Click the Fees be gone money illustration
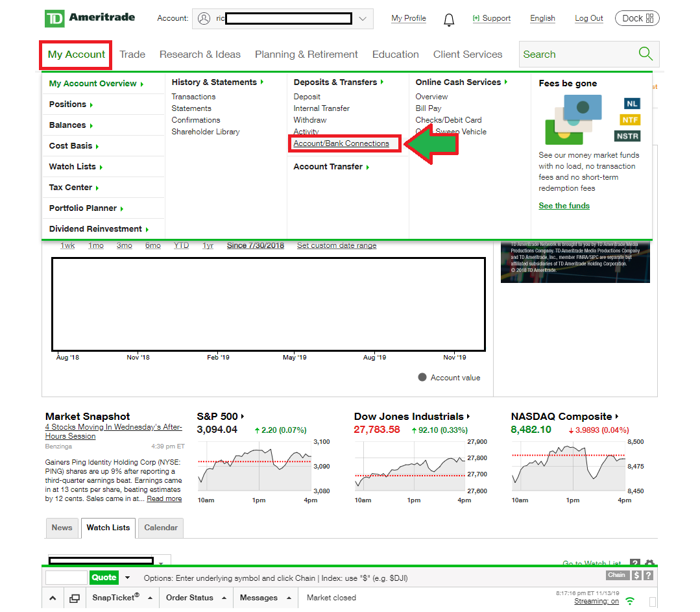This screenshot has width=700, height=612. [x=573, y=119]
